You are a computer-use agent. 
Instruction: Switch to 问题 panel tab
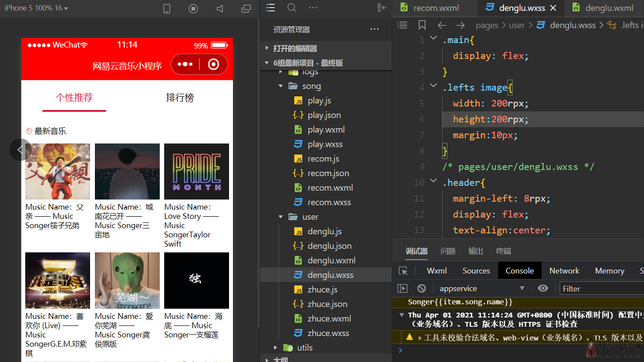448,251
